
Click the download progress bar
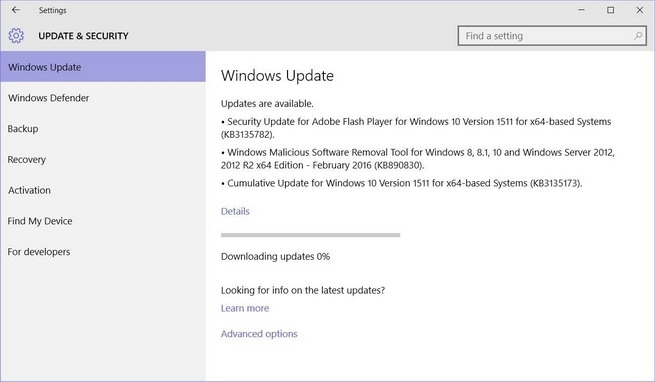coord(310,235)
